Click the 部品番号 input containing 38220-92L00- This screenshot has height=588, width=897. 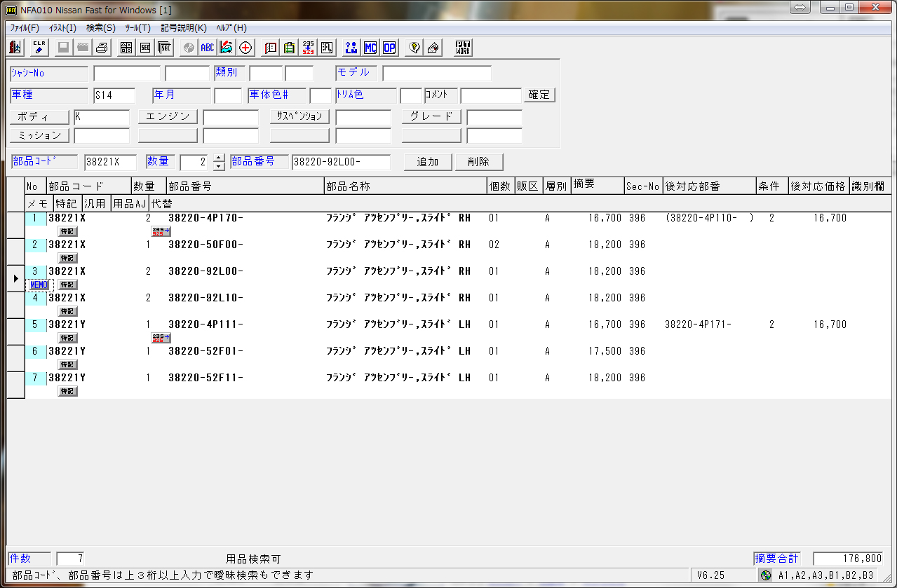coord(341,162)
